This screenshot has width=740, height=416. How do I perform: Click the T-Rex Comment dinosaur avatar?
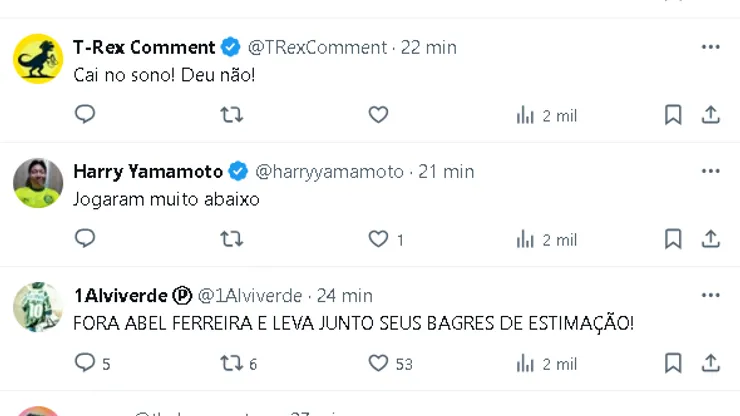(x=38, y=59)
